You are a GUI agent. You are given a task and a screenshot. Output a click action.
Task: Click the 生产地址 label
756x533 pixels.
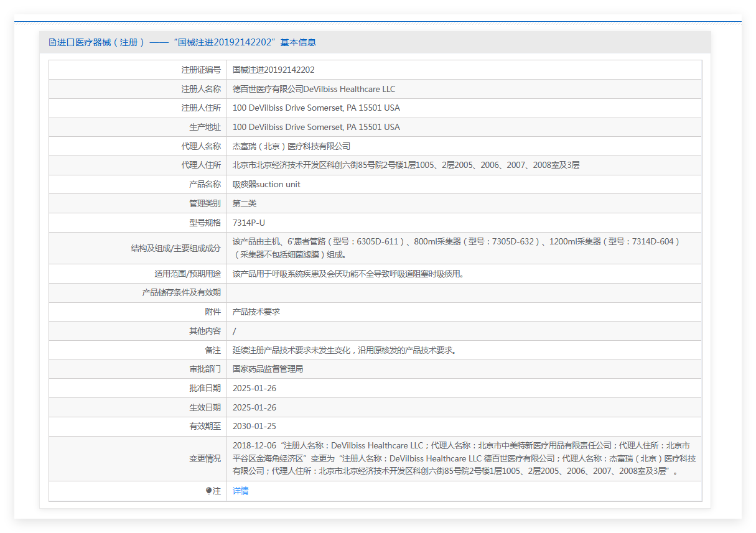tap(205, 127)
